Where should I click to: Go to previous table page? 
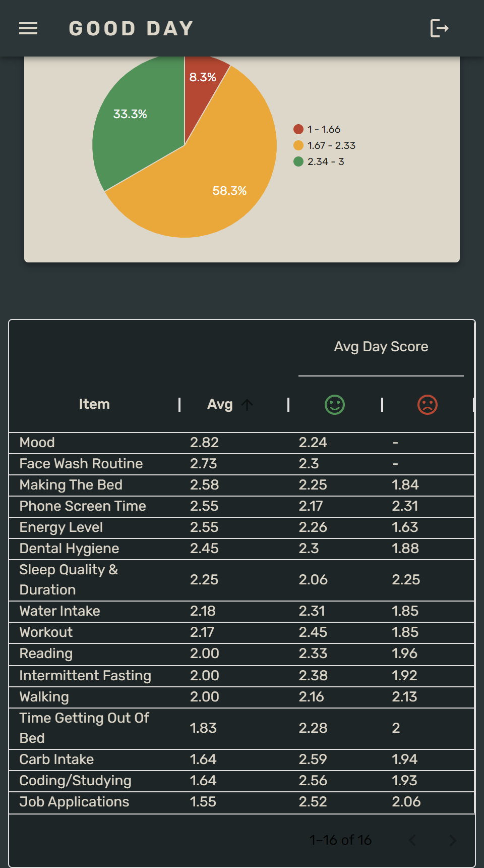coord(412,840)
